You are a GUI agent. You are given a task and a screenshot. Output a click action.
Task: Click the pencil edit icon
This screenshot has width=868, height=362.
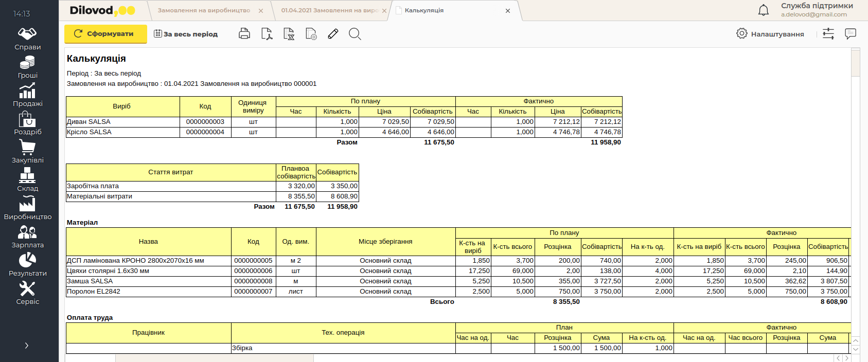point(333,34)
